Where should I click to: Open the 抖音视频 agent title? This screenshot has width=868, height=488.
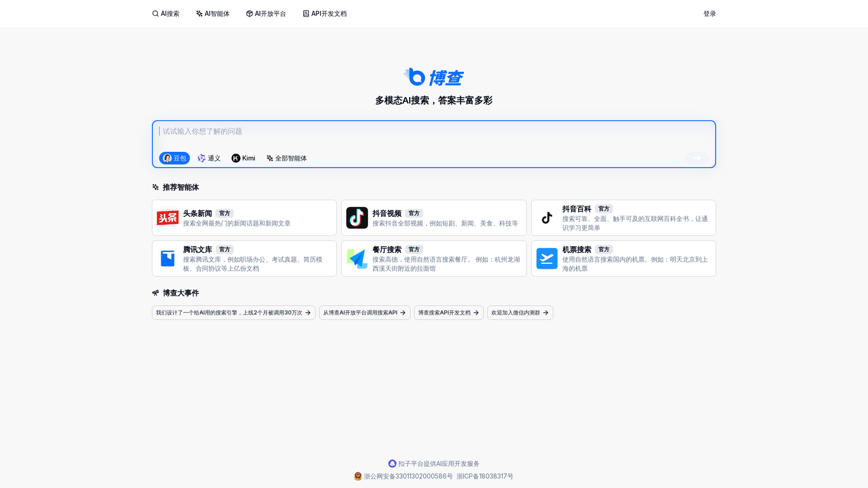click(387, 214)
